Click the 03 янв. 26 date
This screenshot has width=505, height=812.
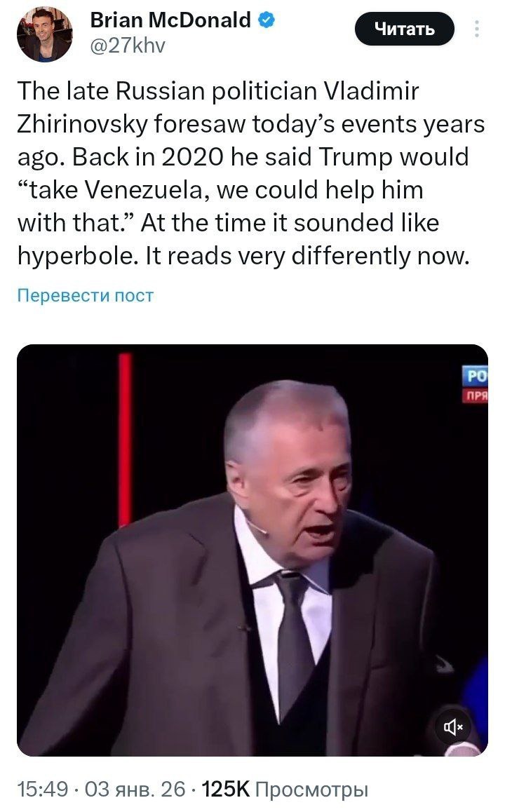(x=135, y=790)
